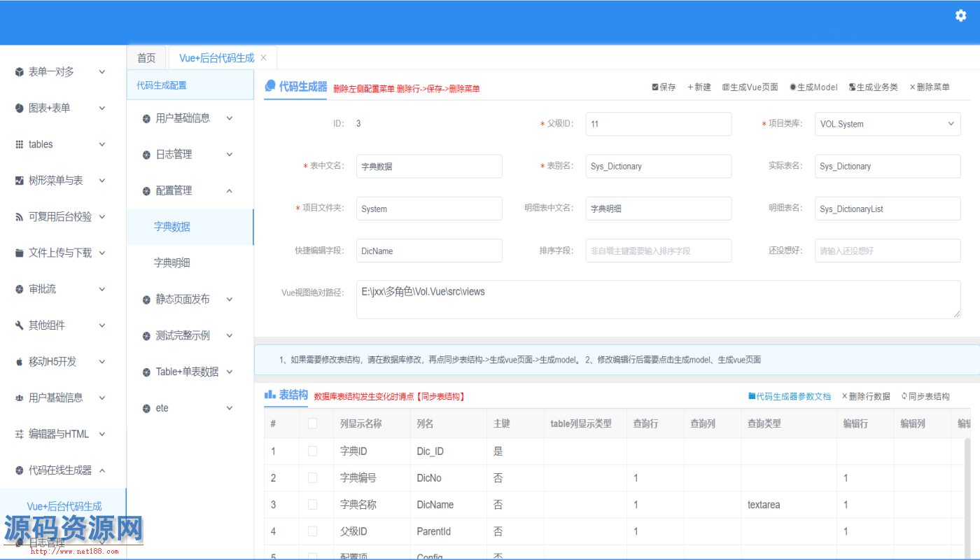Focus the 父级ID input field
Screen dimensions: 980x560
click(x=659, y=124)
